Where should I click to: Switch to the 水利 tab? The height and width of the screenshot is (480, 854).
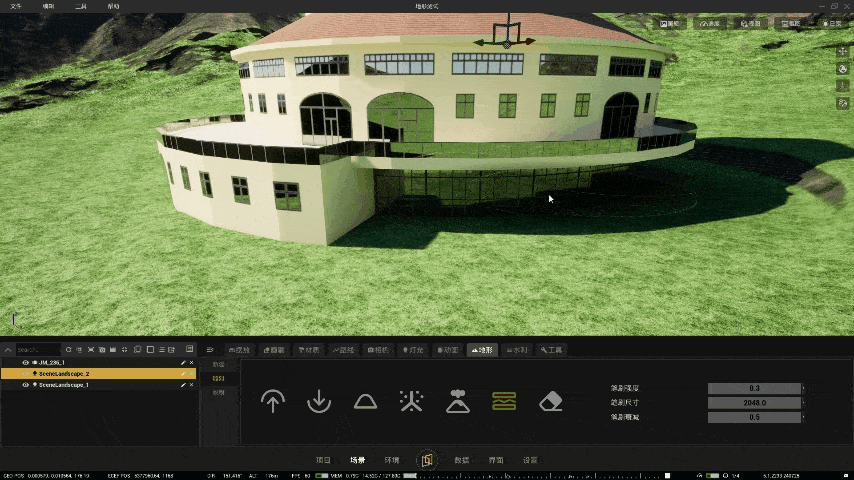pyautogui.click(x=517, y=350)
